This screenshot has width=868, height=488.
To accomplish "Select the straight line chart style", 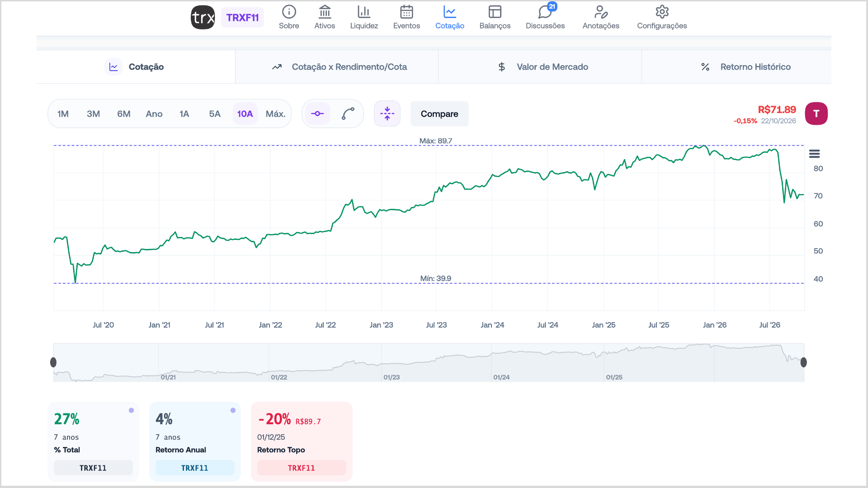I will [x=317, y=113].
